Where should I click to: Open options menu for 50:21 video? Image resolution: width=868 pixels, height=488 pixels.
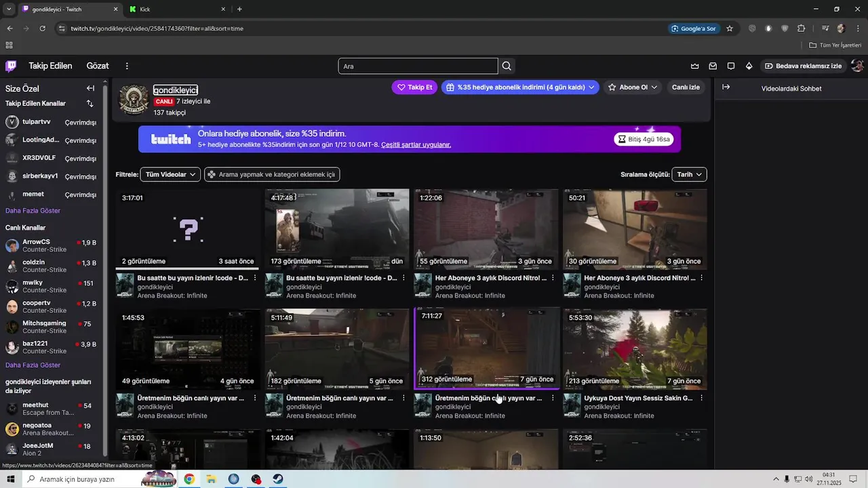pyautogui.click(x=702, y=278)
